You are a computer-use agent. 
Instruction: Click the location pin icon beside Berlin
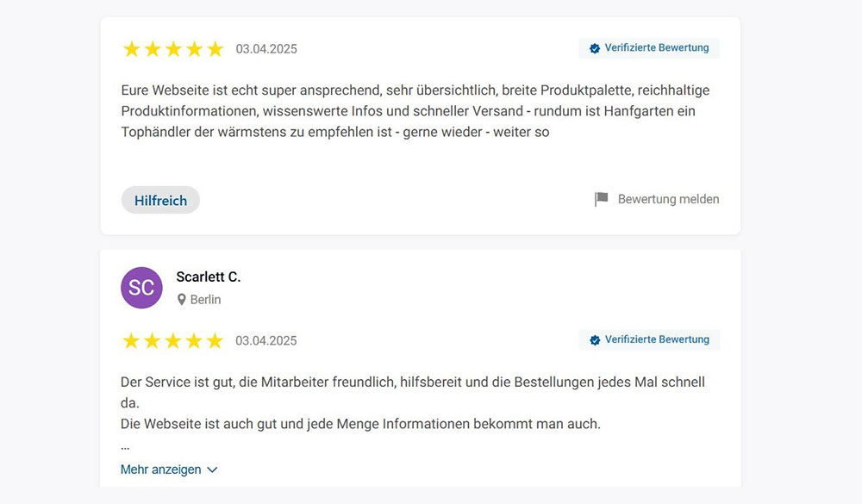tap(181, 299)
